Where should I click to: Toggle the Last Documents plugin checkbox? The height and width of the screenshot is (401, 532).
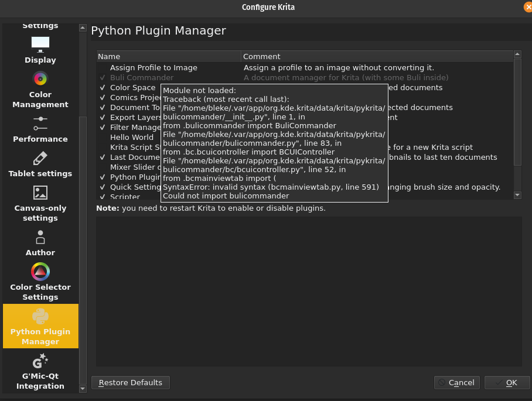pyautogui.click(x=103, y=157)
